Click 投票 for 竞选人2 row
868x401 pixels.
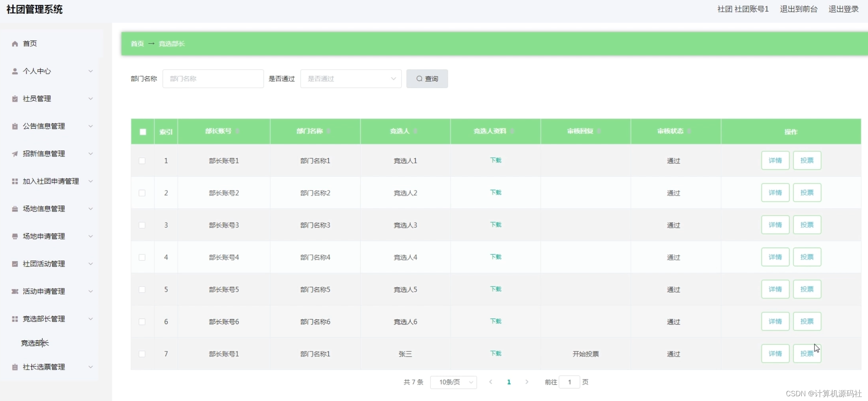(807, 193)
